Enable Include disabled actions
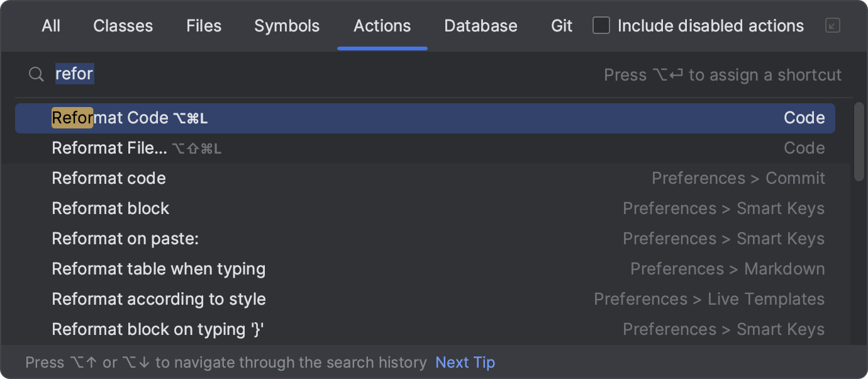This screenshot has width=868, height=379. pos(601,25)
